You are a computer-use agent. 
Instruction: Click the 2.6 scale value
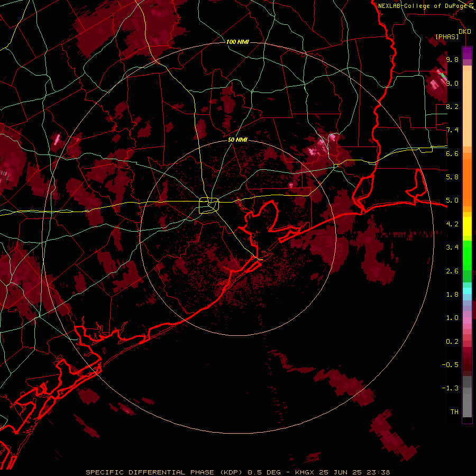click(452, 271)
